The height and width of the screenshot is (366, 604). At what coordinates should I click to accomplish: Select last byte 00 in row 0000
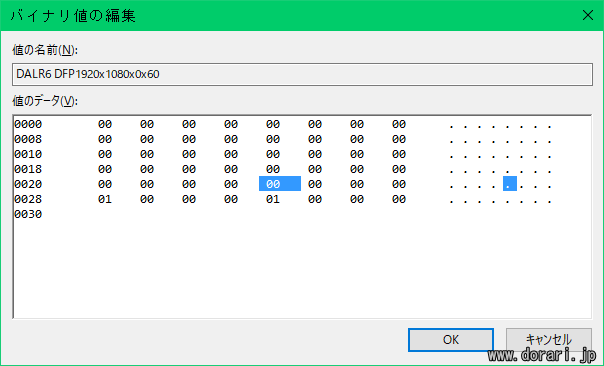tap(399, 124)
